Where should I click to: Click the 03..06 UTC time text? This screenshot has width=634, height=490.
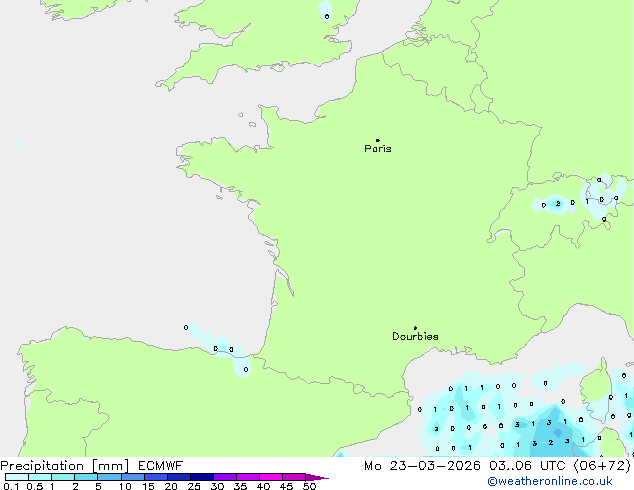527,466
